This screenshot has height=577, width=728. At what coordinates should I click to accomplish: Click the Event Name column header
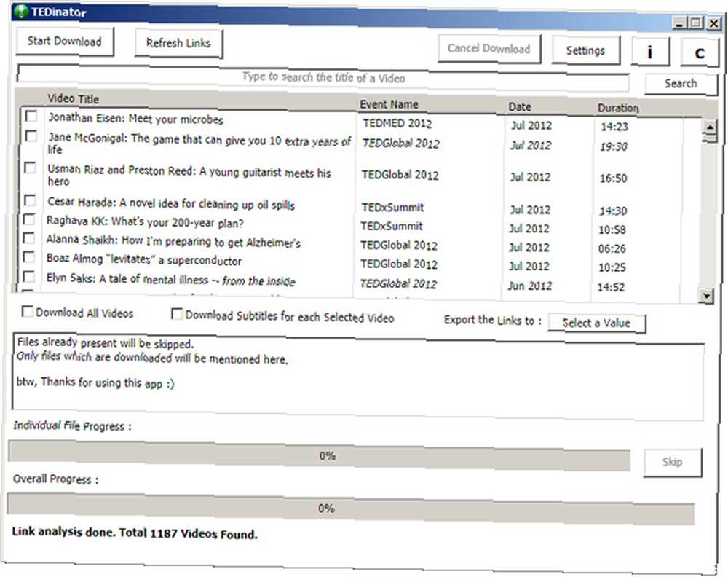(389, 104)
